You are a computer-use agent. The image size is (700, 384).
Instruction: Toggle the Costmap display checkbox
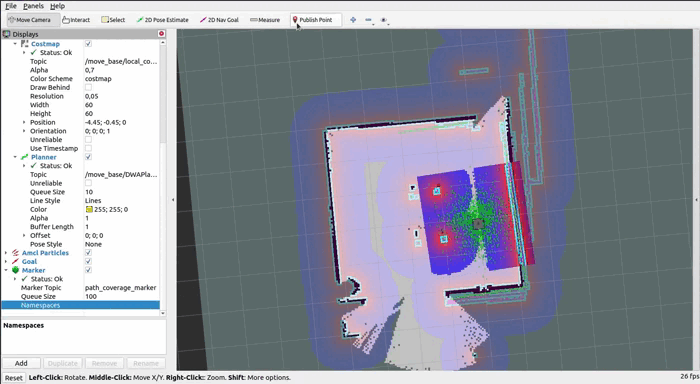tap(88, 44)
